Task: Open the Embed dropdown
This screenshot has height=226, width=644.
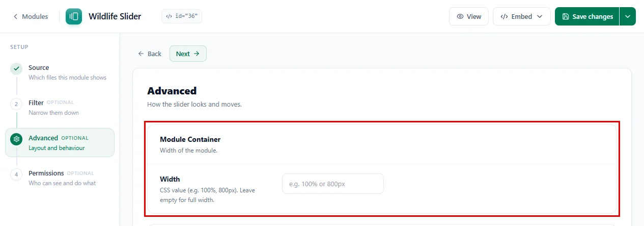Action: point(522,16)
